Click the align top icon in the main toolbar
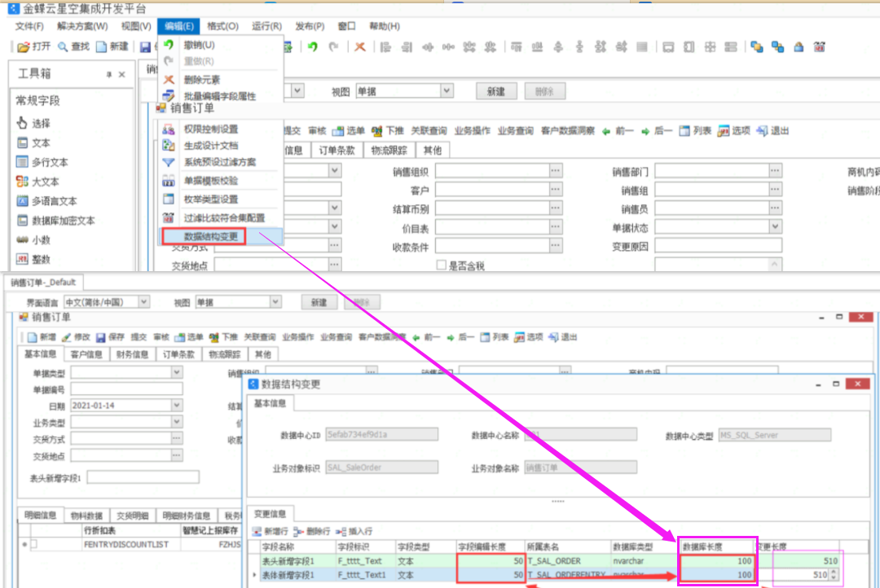Viewport: 880px width, 588px height. [x=517, y=47]
